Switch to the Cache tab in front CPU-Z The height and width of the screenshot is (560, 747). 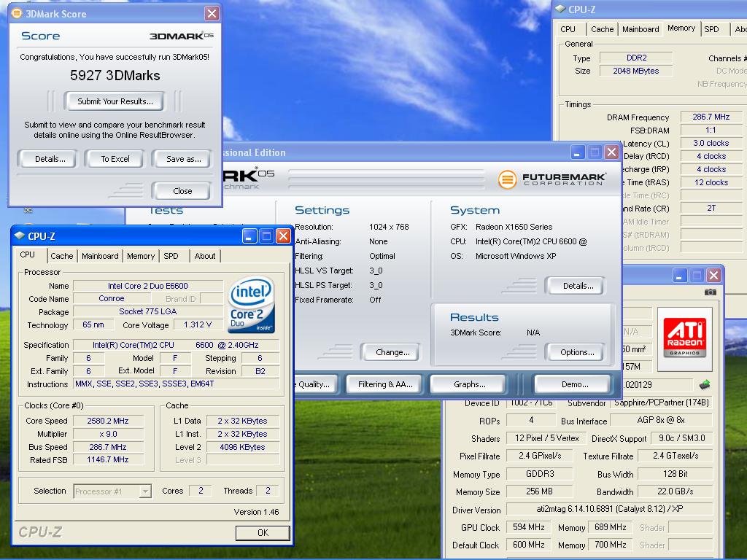click(62, 256)
